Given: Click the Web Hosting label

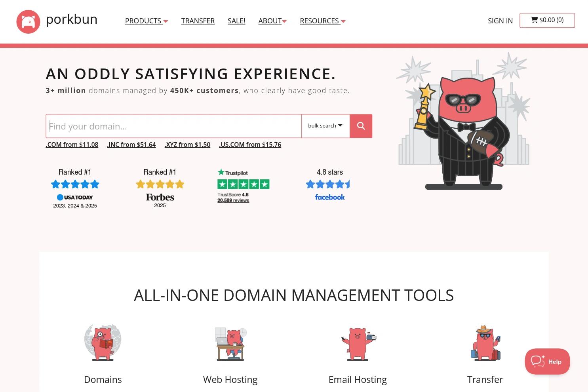Looking at the screenshot, I should coord(230,379).
